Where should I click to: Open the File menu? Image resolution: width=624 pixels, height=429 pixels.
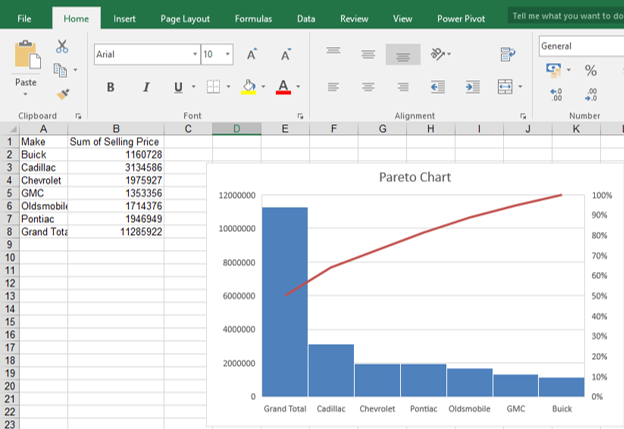24,18
